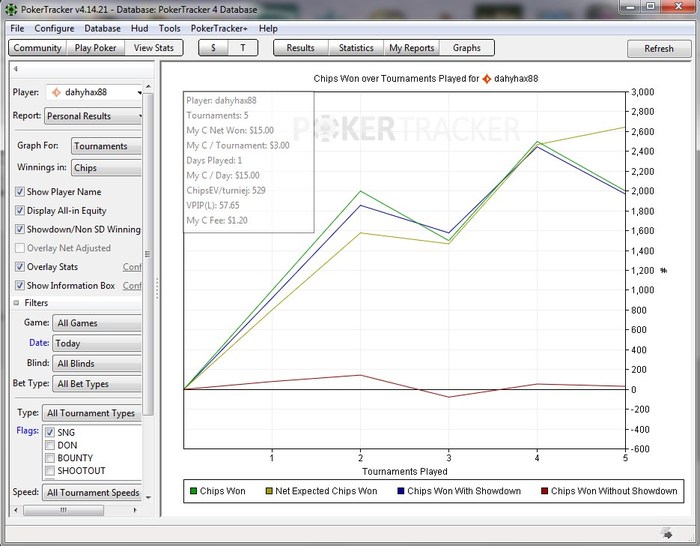Check the BOUNTY flag checkbox
This screenshot has width=700, height=546.
click(50, 458)
